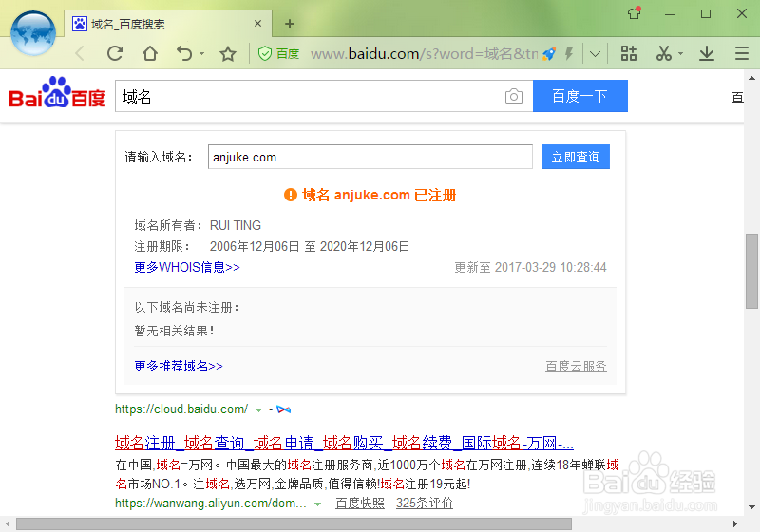Viewport: 760px width, 532px height.
Task: Click the horizontal scrollbar thumb
Action: coord(294,523)
